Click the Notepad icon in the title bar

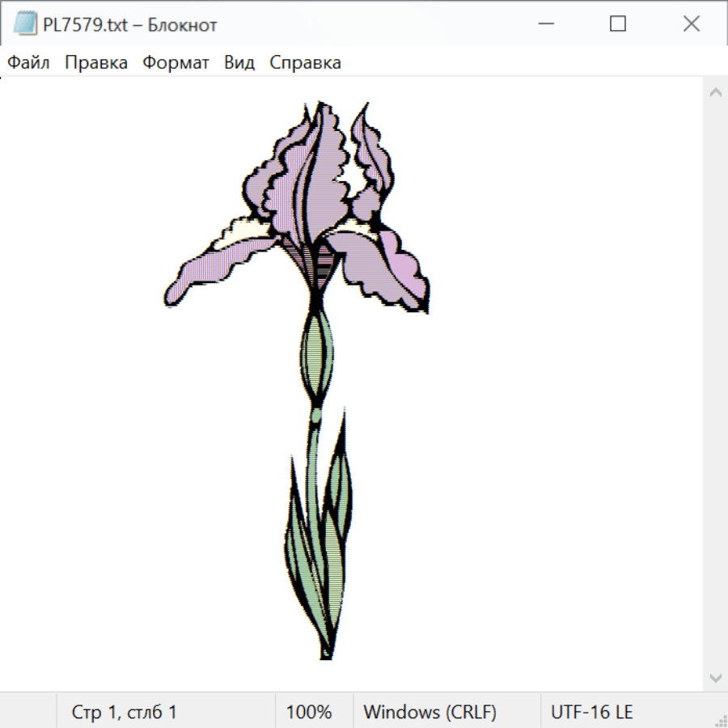(25, 24)
